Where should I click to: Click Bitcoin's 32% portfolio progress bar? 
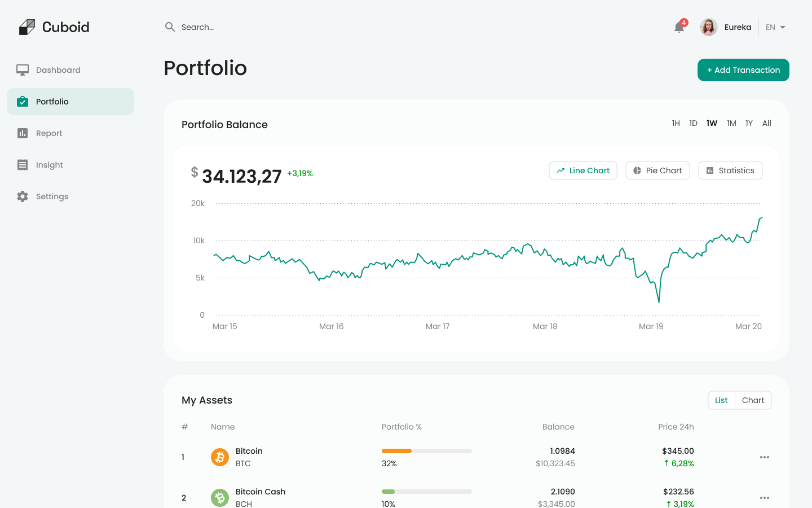tap(426, 451)
